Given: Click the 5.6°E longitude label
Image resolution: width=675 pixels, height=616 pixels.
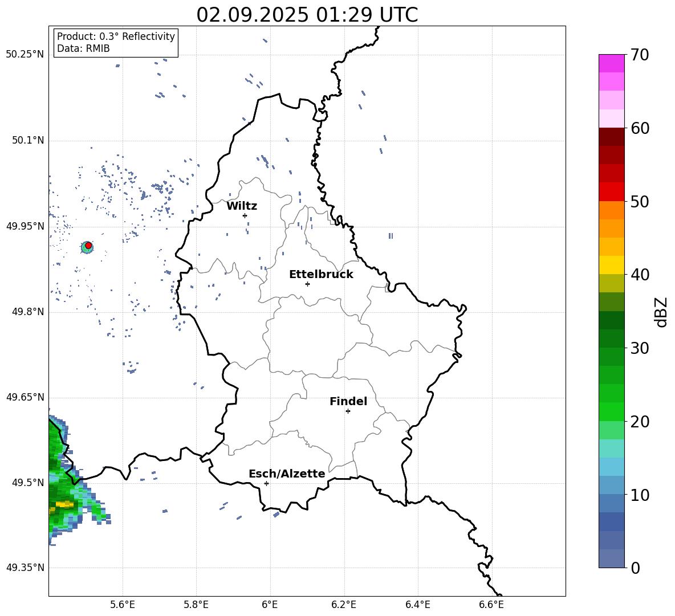Looking at the screenshot, I should 123,605.
